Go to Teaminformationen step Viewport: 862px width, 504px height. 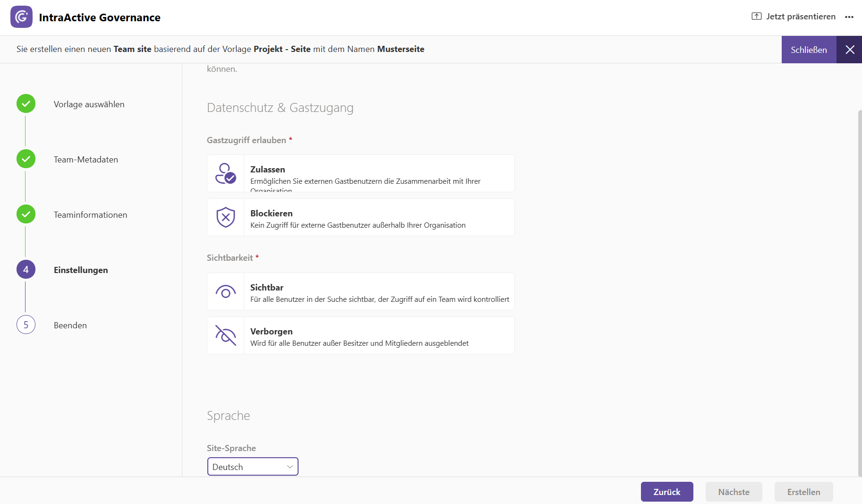[x=90, y=215]
